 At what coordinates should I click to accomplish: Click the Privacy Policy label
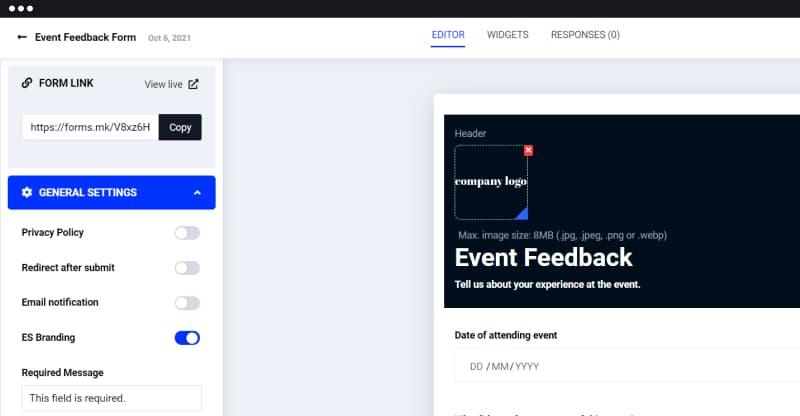53,232
